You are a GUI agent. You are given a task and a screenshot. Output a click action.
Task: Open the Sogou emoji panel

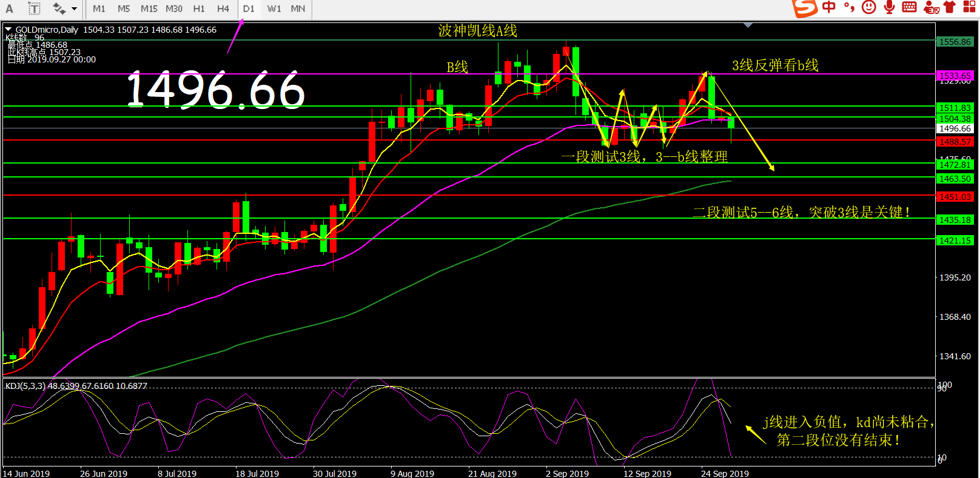coord(869,7)
